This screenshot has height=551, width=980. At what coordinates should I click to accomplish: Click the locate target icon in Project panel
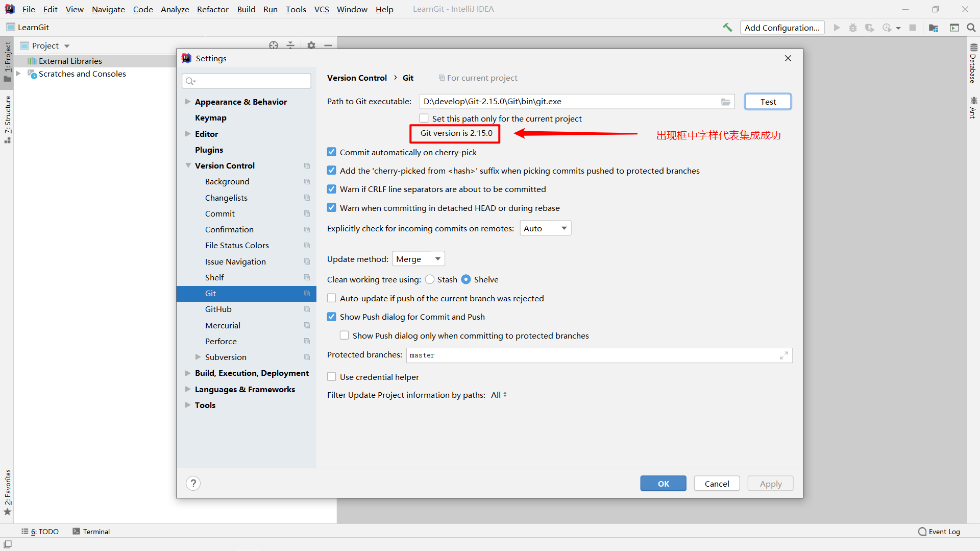tap(274, 45)
